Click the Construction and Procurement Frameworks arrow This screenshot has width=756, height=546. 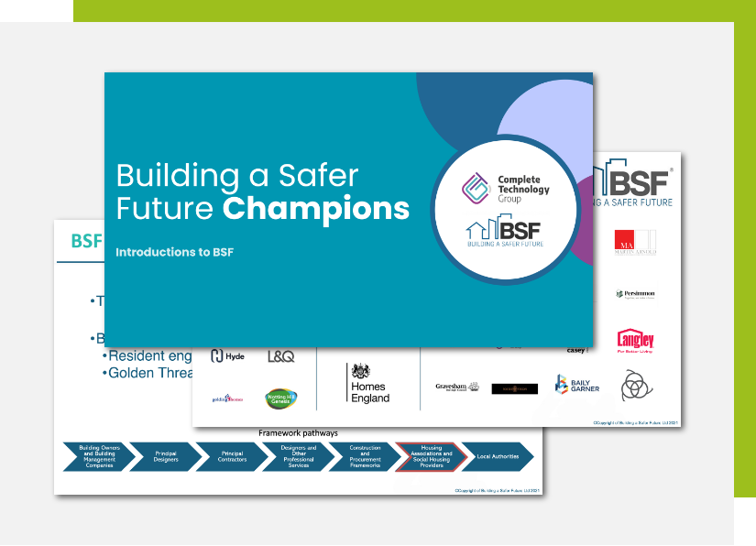click(365, 456)
